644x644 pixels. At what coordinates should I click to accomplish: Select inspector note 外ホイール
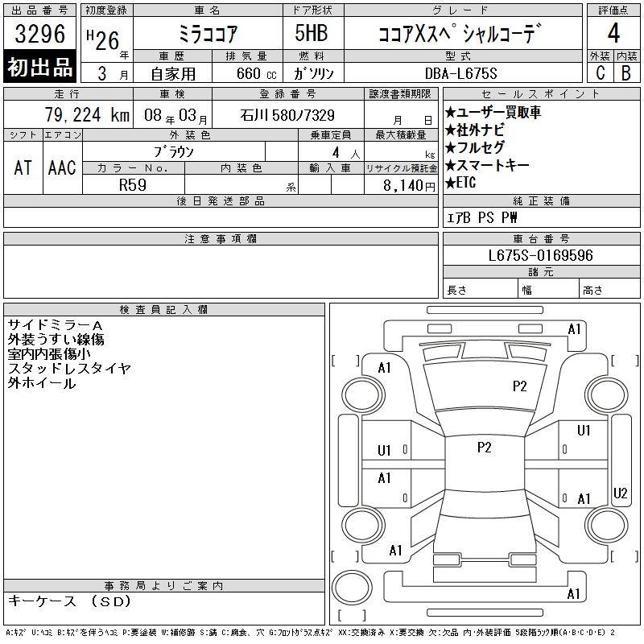click(x=42, y=383)
